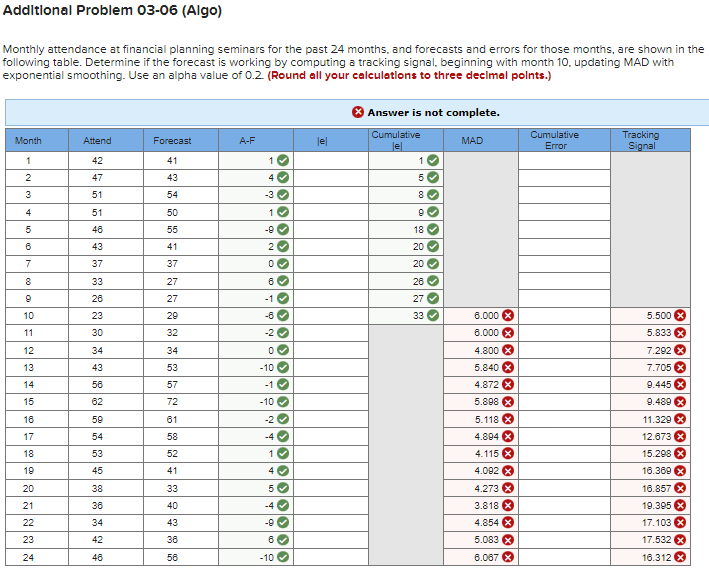Click red X beside MAD value 4.872
The image size is (709, 573).
[x=508, y=385]
